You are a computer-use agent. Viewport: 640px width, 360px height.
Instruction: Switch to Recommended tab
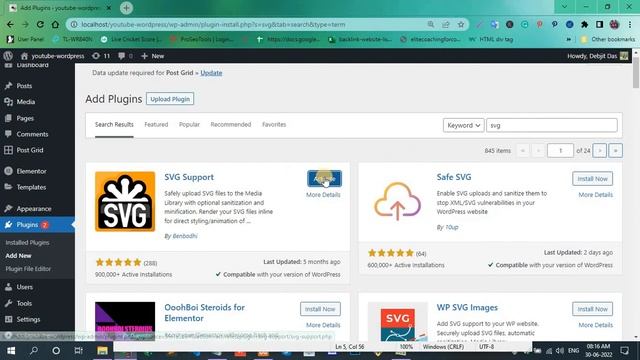[x=231, y=124]
